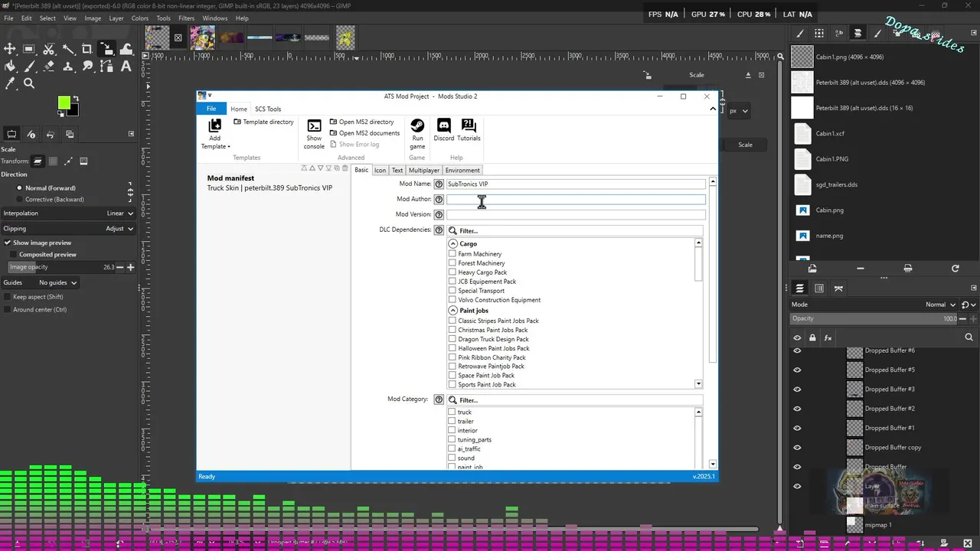This screenshot has height=551, width=980.
Task: Check the interior mod category checkbox
Action: click(x=452, y=431)
